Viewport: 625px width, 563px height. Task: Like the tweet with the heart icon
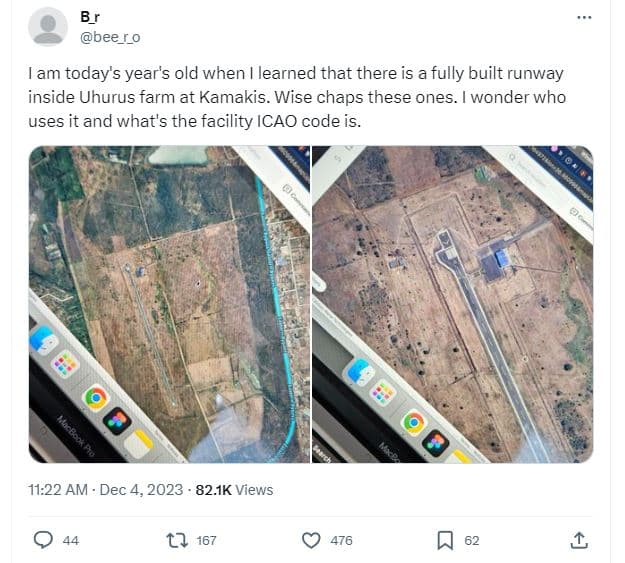point(311,540)
